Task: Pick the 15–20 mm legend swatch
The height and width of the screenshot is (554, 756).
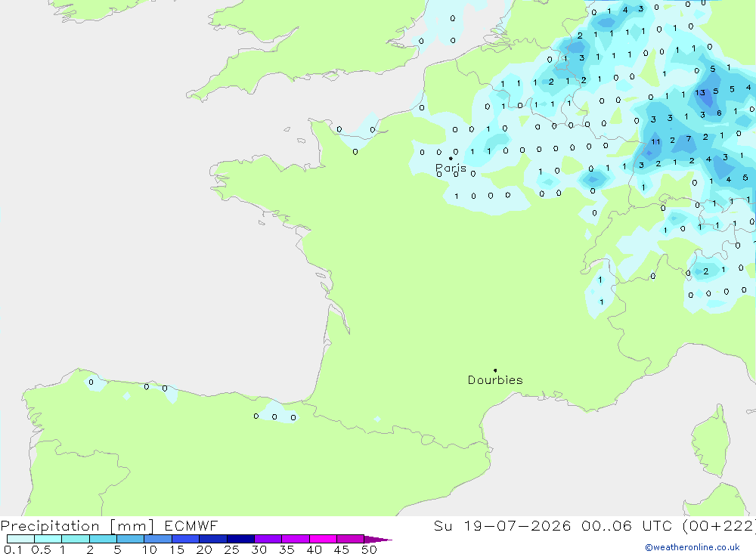Action: pos(186,539)
